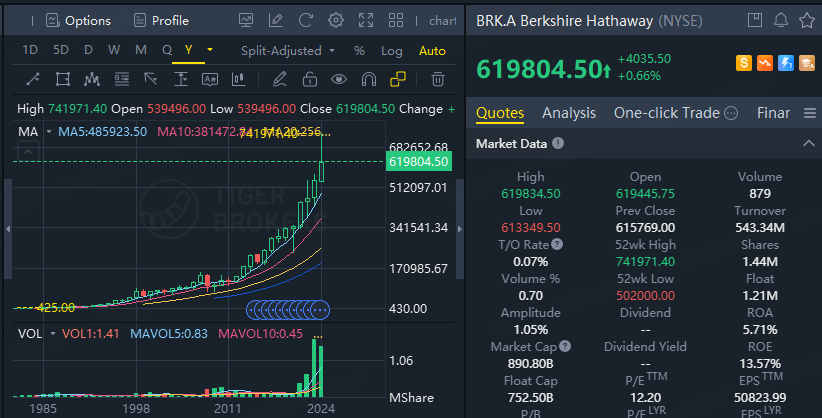
Task: Toggle drawings visibility with eye icon
Action: [339, 79]
